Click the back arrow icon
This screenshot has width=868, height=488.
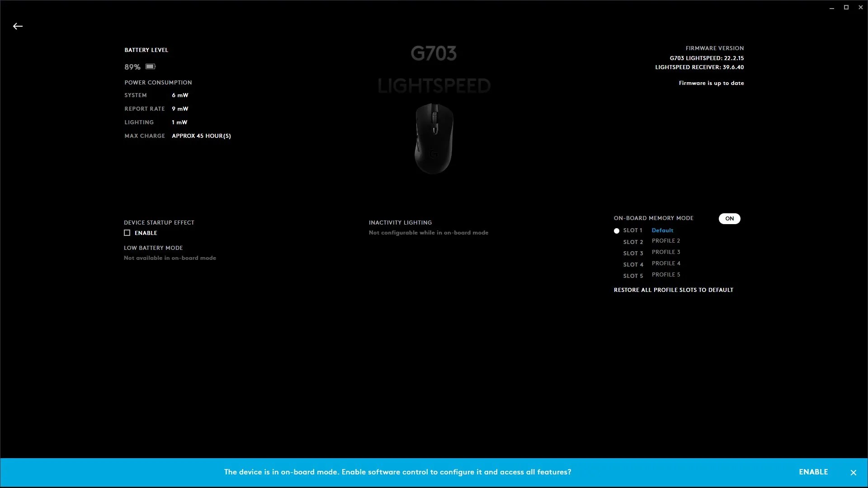point(18,26)
